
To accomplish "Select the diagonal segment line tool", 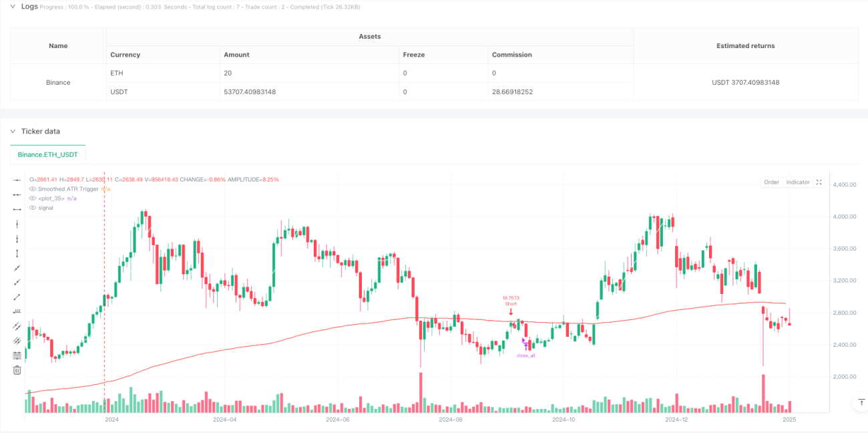I will tap(17, 297).
